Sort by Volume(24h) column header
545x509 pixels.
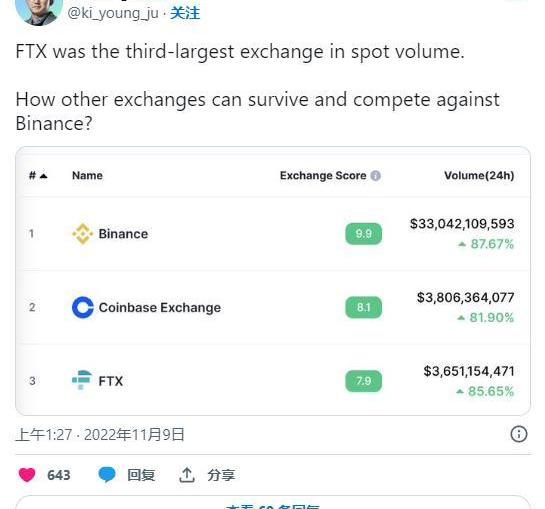click(x=479, y=176)
